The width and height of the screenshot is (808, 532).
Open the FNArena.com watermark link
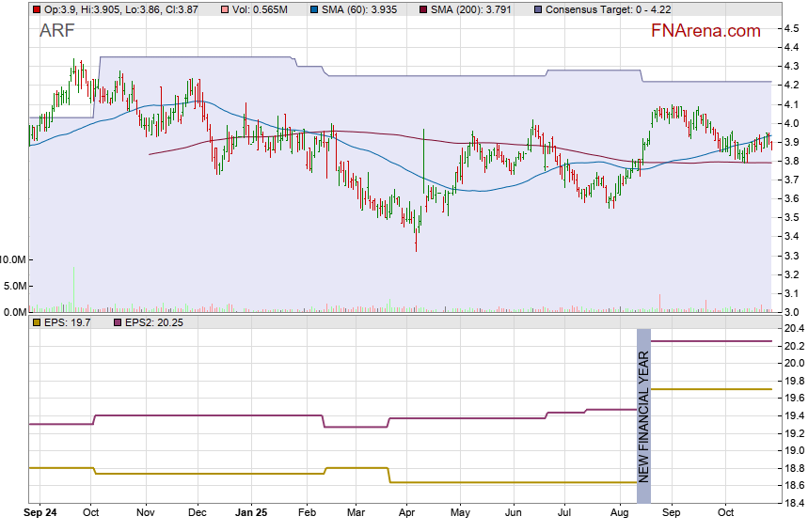pyautogui.click(x=705, y=31)
